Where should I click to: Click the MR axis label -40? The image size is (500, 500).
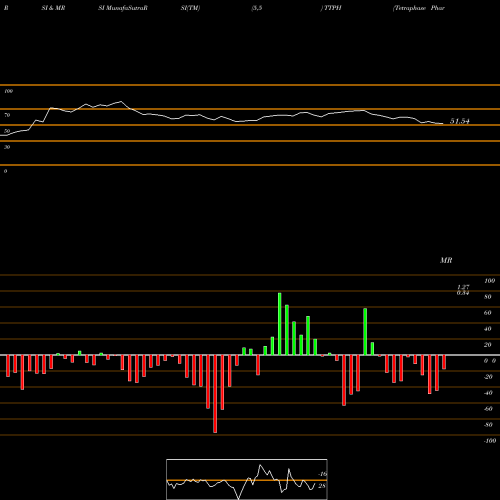coord(488,393)
